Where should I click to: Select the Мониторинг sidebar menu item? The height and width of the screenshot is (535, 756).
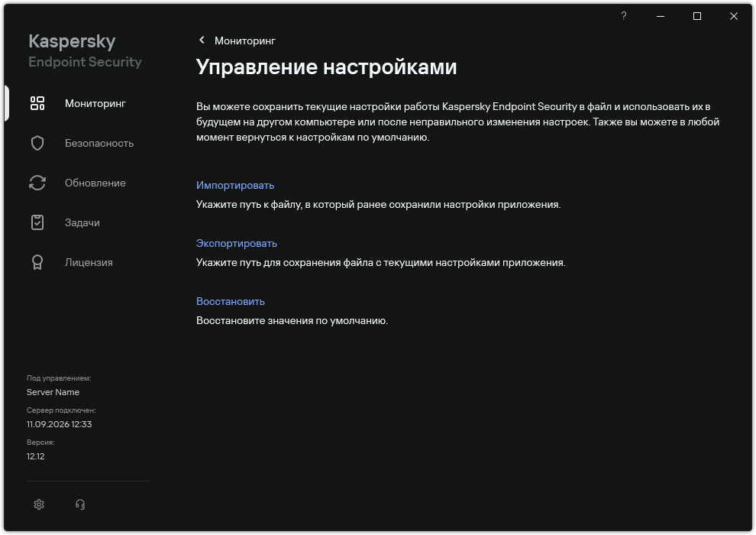pos(95,103)
